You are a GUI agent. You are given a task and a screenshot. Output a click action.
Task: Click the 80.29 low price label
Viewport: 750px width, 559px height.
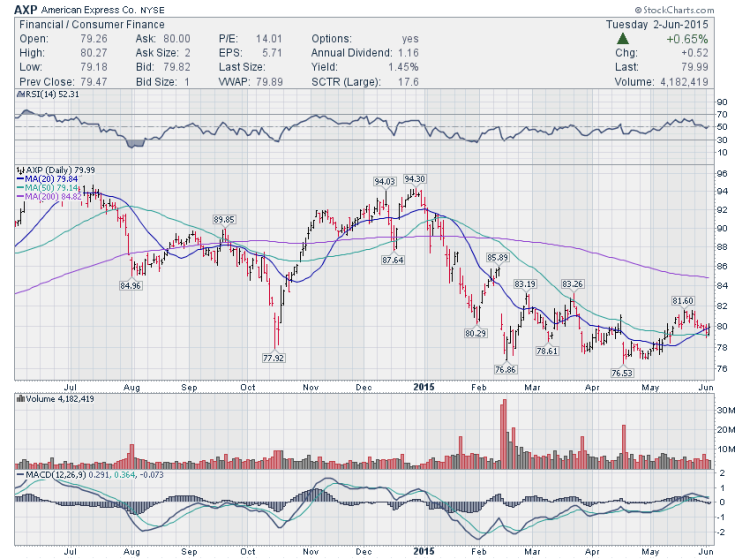pyautogui.click(x=475, y=333)
